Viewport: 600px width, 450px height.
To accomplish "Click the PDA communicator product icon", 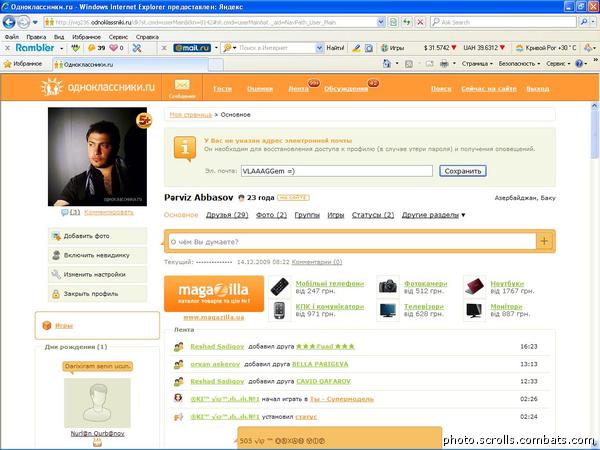I will point(280,310).
